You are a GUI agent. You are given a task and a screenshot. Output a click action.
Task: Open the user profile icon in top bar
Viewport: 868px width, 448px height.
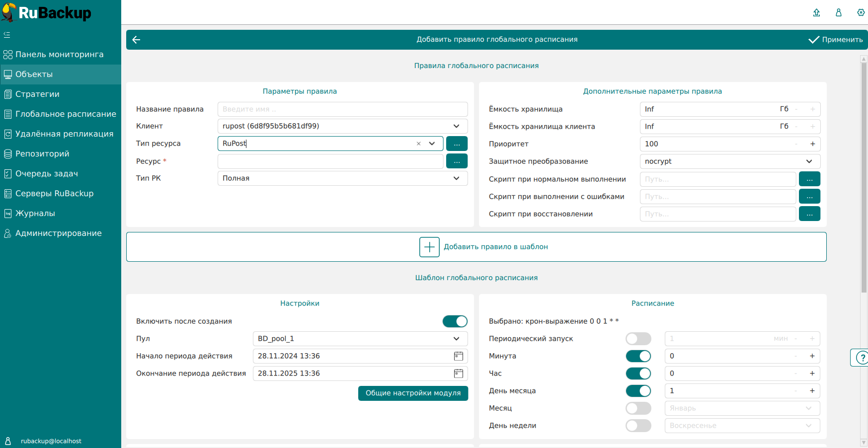(839, 12)
